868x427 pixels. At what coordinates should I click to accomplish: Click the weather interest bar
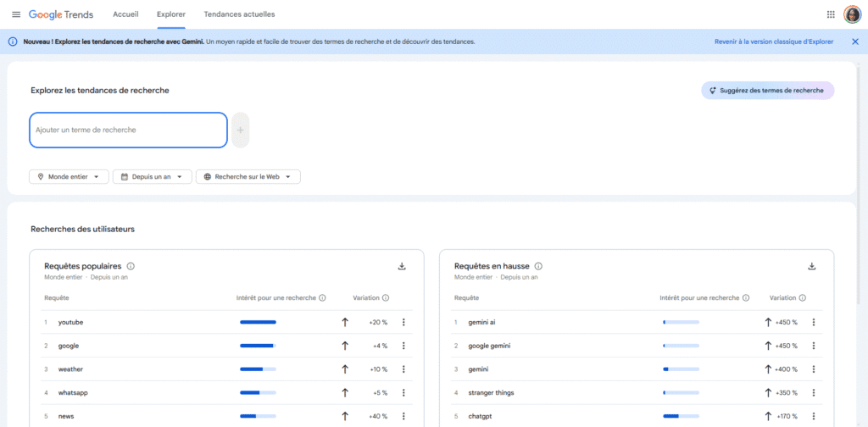[258, 369]
